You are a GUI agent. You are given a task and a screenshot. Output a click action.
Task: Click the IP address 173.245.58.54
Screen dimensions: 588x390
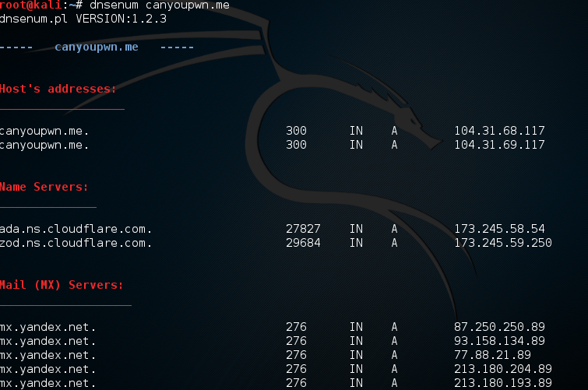pos(499,229)
